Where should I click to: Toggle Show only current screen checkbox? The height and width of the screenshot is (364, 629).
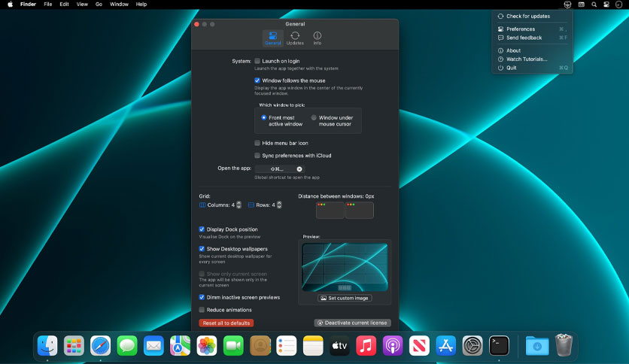pyautogui.click(x=202, y=274)
